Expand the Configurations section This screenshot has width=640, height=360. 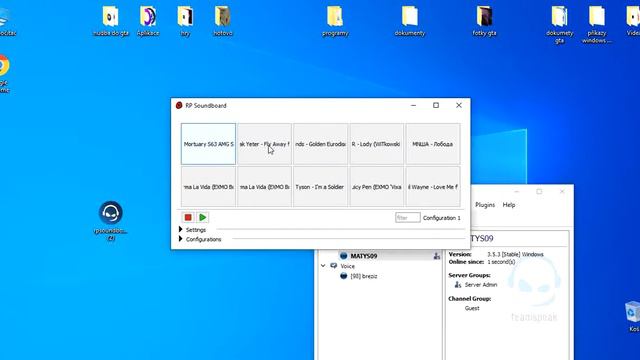point(180,239)
